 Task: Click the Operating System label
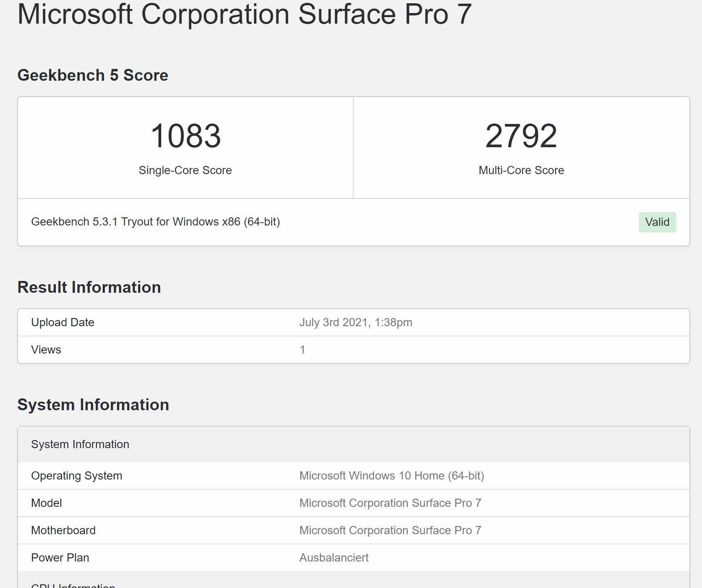[x=77, y=476]
